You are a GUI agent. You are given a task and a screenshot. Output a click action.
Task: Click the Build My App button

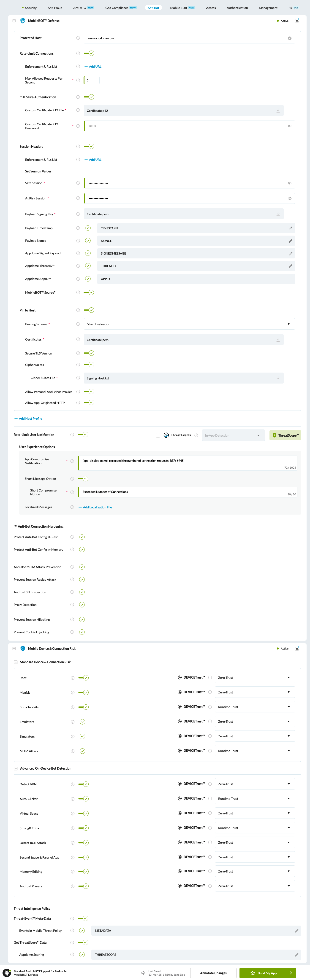[x=263, y=973]
